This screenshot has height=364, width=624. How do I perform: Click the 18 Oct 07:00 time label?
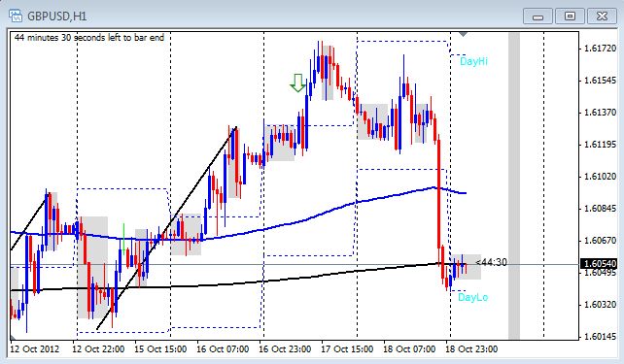tap(409, 349)
